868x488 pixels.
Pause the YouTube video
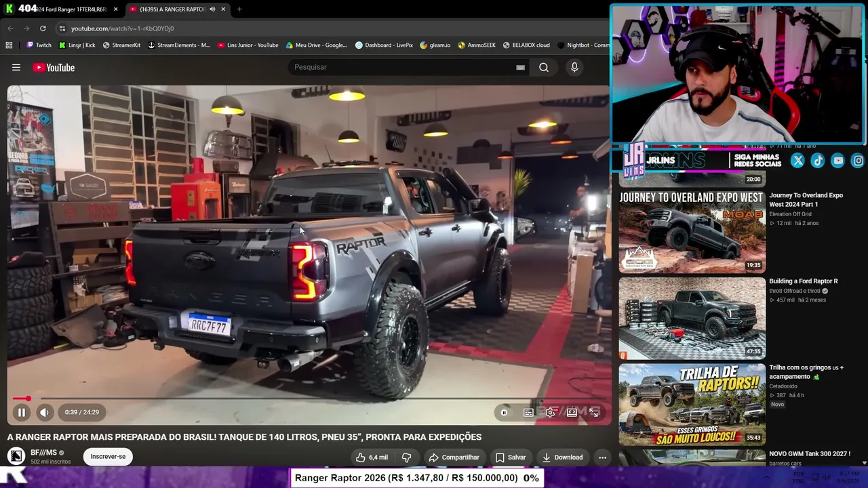(21, 412)
